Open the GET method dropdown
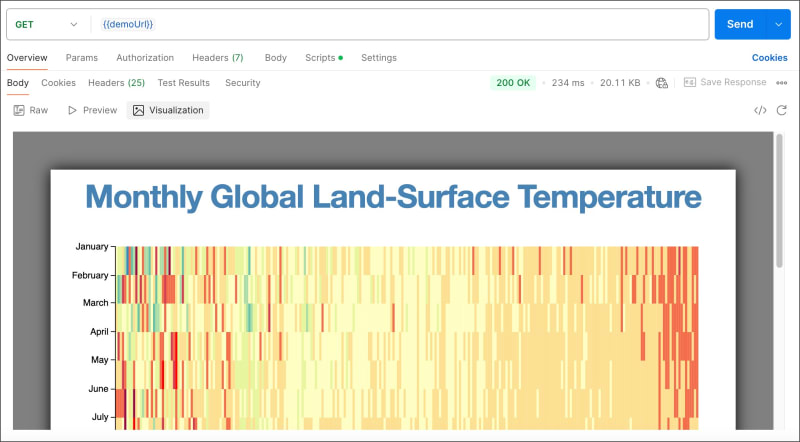The height and width of the screenshot is (442, 800). coord(46,24)
